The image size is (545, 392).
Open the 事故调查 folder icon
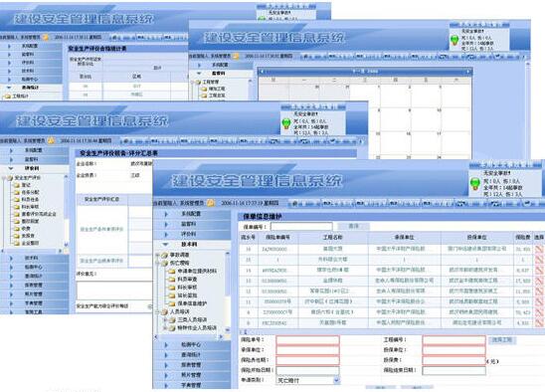tap(164, 255)
